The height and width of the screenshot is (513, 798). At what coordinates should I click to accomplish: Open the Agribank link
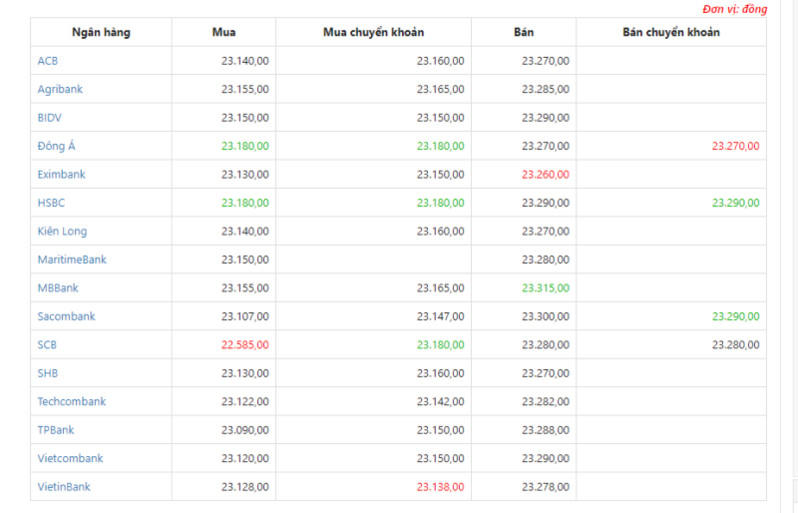coord(60,90)
